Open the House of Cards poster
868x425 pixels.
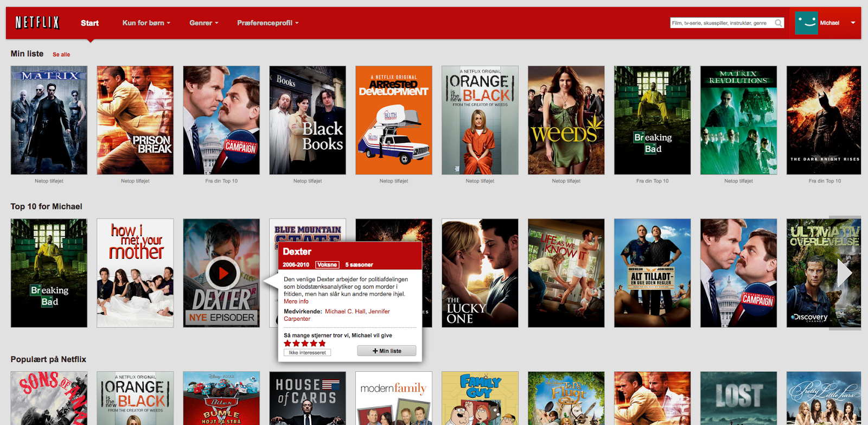pyautogui.click(x=308, y=398)
